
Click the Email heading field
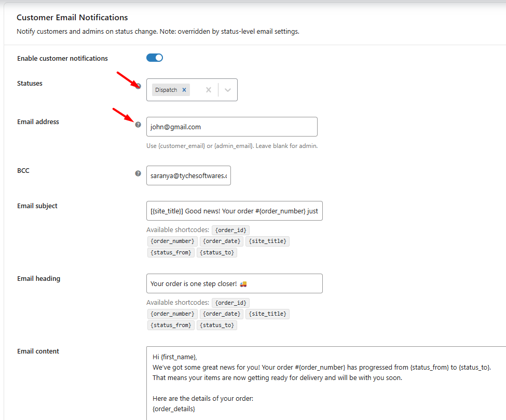click(234, 283)
